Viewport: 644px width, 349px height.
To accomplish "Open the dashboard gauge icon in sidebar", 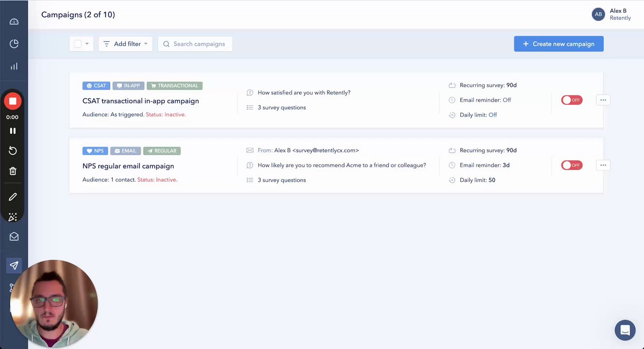I will pos(14,22).
